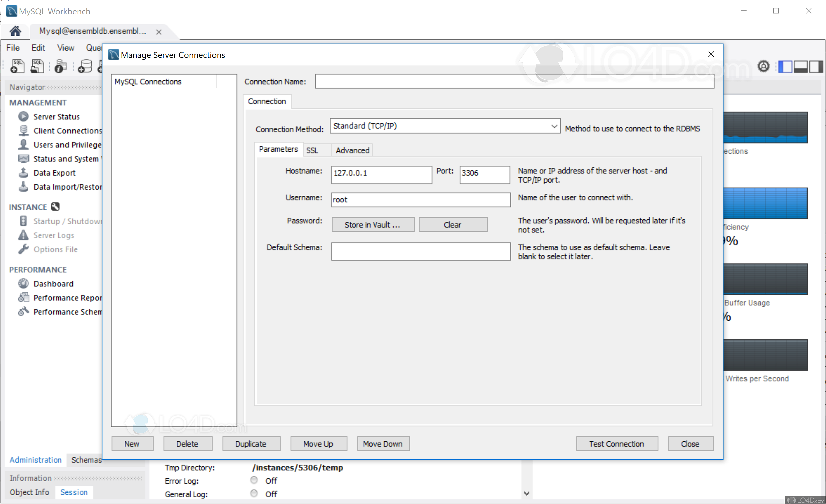Open Workbench preferences gear icon
The height and width of the screenshot is (504, 826).
[763, 66]
